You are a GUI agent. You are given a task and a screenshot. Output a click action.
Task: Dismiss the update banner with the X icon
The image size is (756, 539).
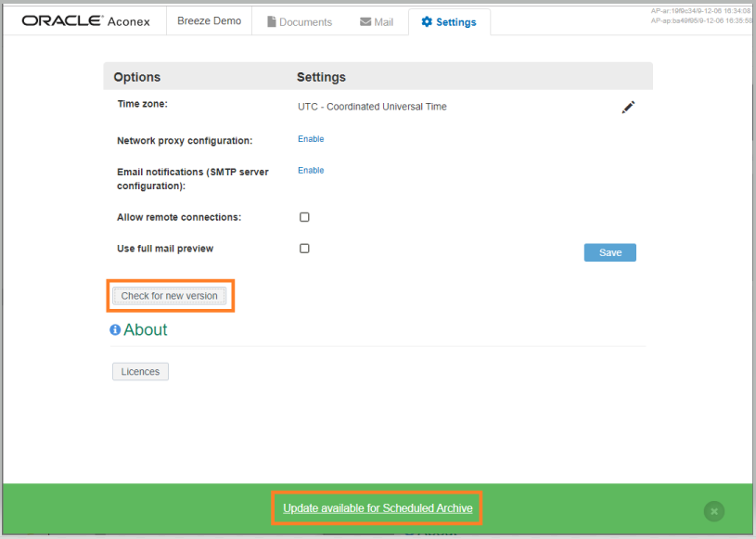(x=714, y=511)
